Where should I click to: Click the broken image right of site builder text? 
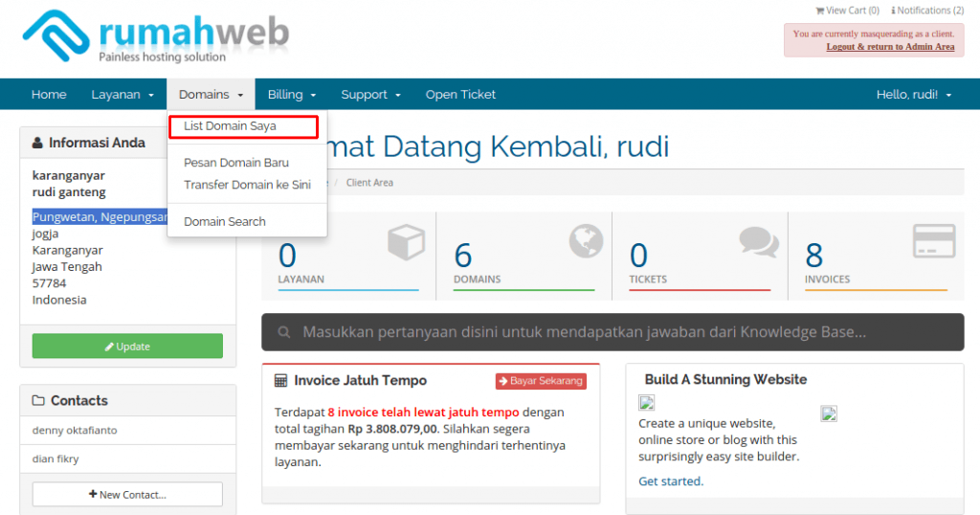click(829, 414)
